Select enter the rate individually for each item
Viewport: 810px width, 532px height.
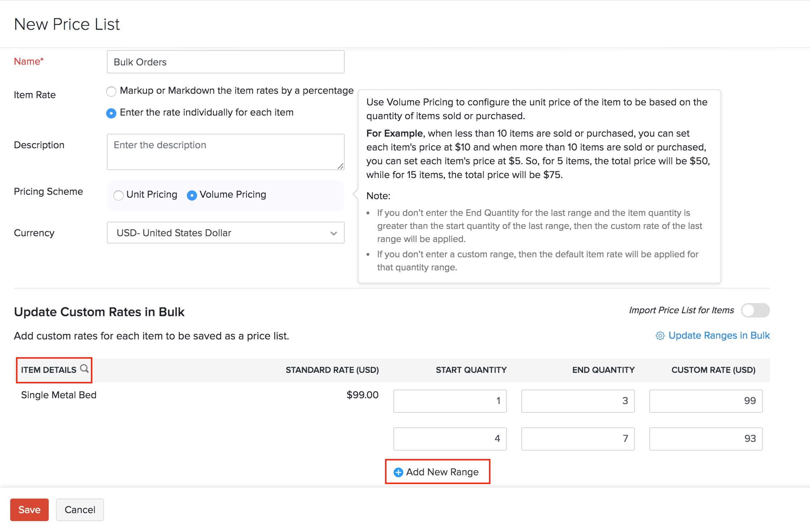[111, 113]
